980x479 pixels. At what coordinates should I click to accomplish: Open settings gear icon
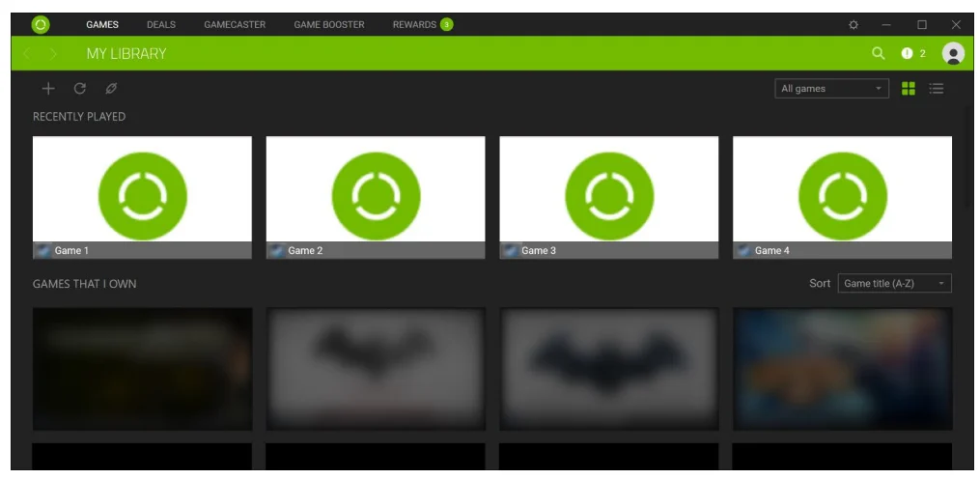tap(854, 25)
